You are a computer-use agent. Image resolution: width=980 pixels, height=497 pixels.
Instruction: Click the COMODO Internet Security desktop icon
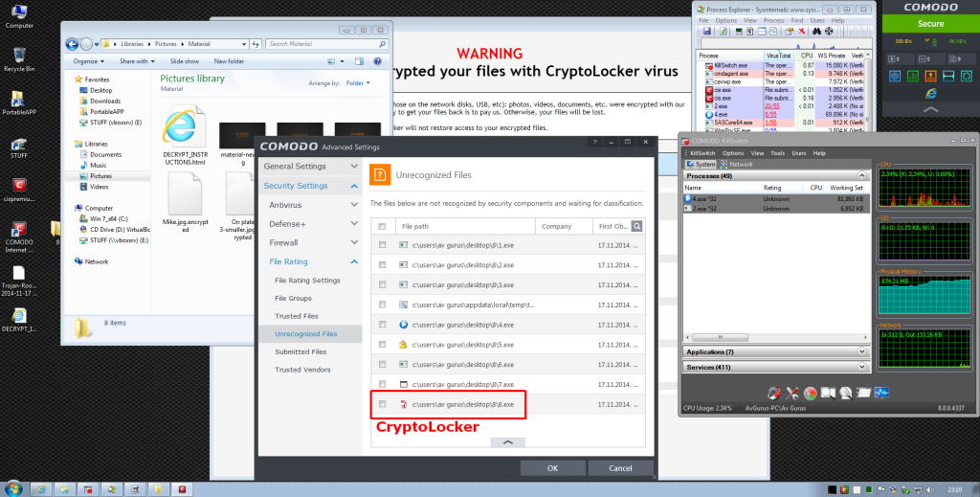pos(19,237)
